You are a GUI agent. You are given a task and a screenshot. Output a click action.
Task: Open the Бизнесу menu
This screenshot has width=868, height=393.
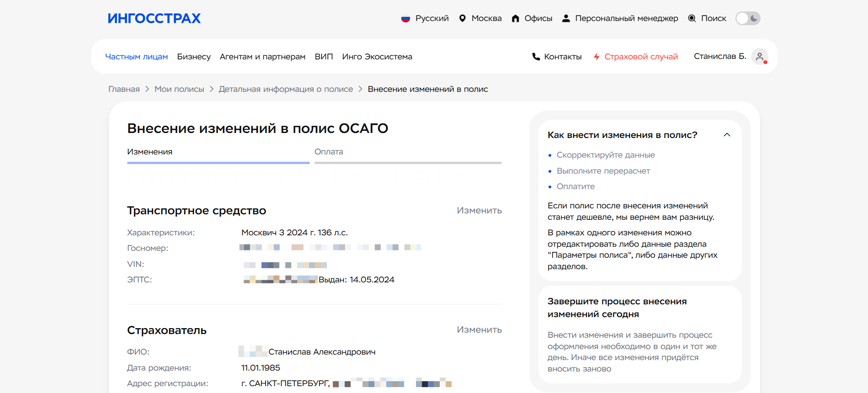coord(194,57)
